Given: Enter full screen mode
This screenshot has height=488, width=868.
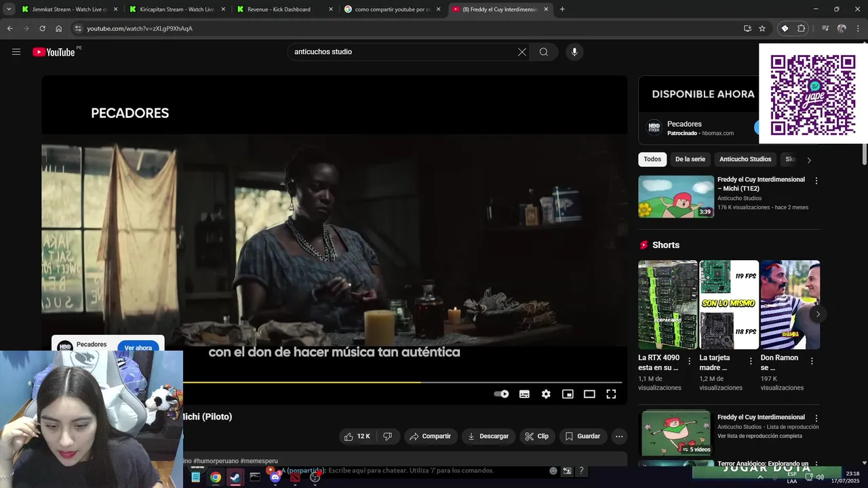Looking at the screenshot, I should tap(611, 394).
